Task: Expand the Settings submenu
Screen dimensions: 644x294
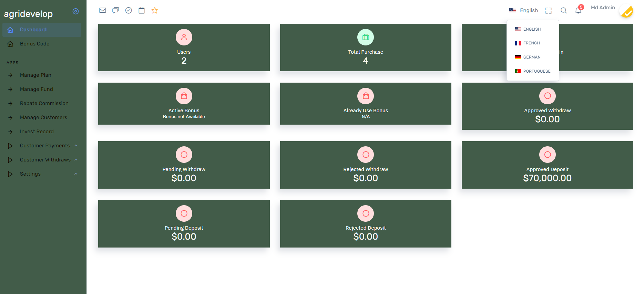Action: (30, 174)
